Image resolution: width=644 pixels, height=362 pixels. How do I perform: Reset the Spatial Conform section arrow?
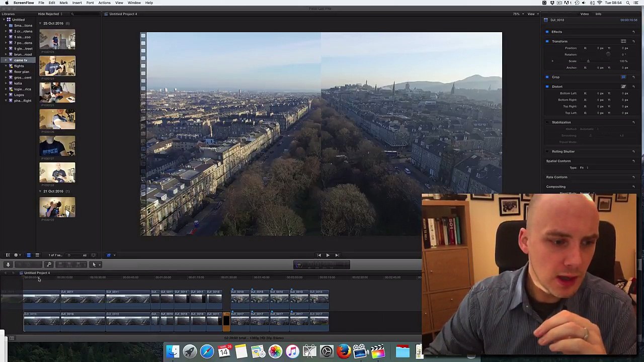[x=633, y=161]
